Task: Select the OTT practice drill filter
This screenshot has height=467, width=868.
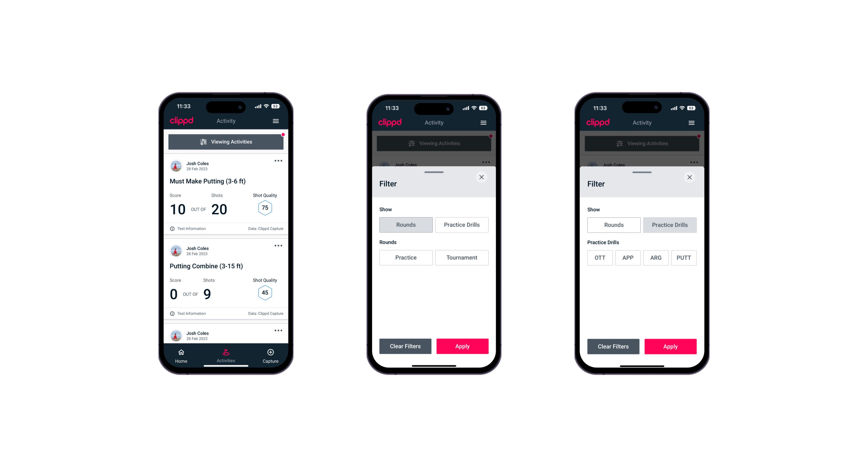Action: point(601,258)
